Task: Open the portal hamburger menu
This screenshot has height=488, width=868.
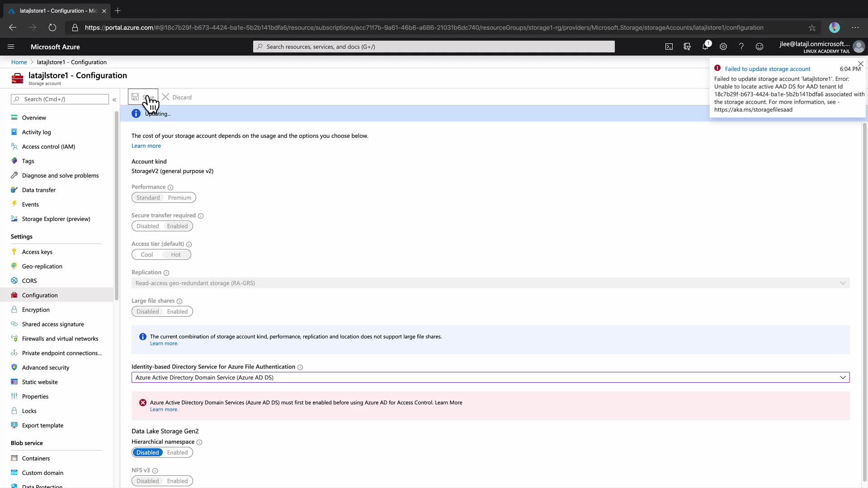Action: coord(11,47)
